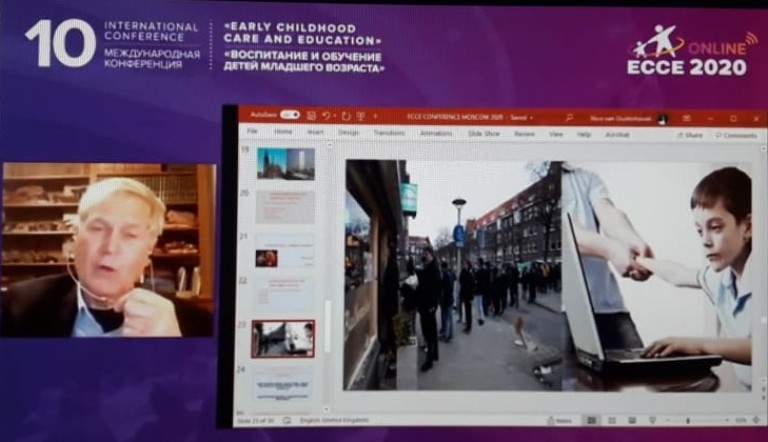This screenshot has height=442, width=768.
Task: Select slide 21 thumbnail
Action: pos(284,250)
